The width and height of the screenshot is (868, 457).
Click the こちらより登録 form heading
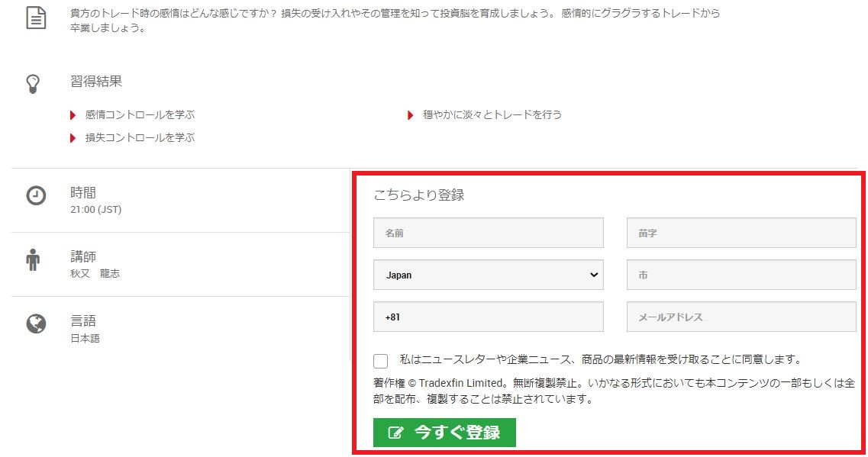(x=418, y=195)
